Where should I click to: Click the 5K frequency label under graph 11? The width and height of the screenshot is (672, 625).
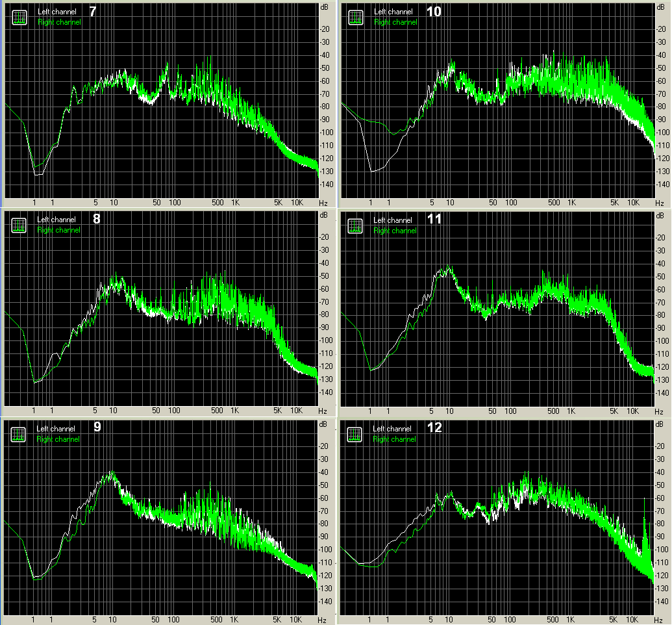[614, 411]
